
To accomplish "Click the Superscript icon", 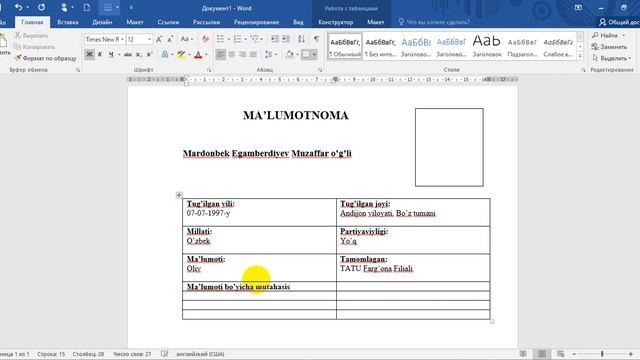I will click(149, 54).
